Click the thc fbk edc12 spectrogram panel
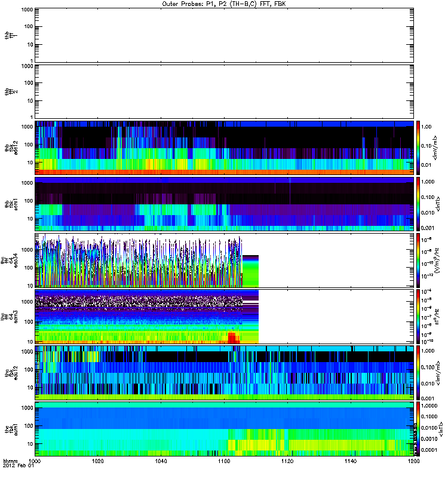448x478 pixels. [224, 372]
